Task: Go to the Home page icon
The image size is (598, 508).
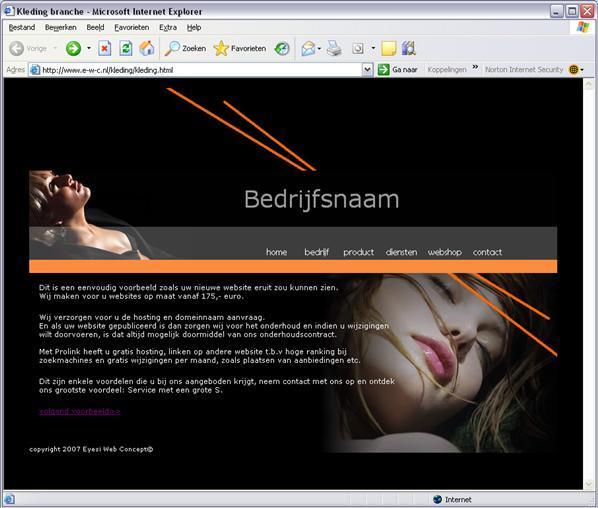Action: tap(147, 48)
